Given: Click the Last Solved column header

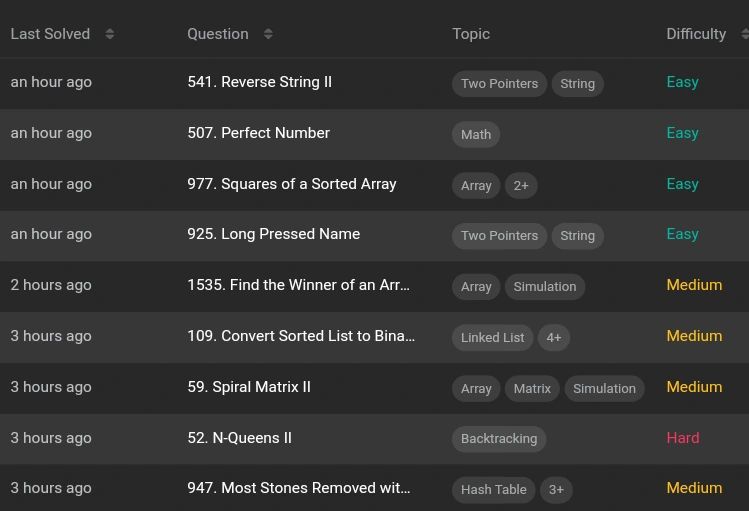Looking at the screenshot, I should [50, 34].
